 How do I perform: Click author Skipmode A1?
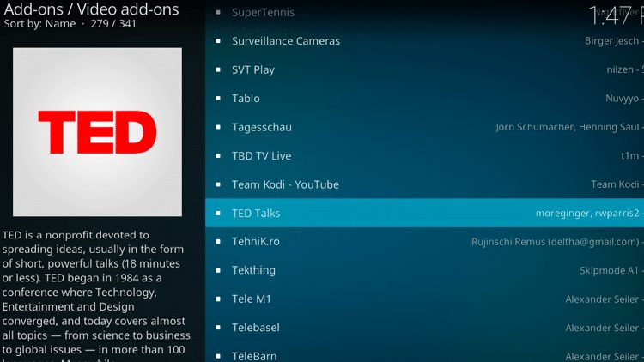[609, 270]
